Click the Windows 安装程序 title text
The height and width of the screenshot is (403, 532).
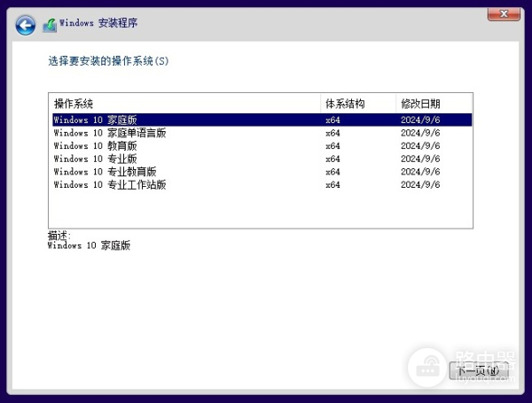98,23
